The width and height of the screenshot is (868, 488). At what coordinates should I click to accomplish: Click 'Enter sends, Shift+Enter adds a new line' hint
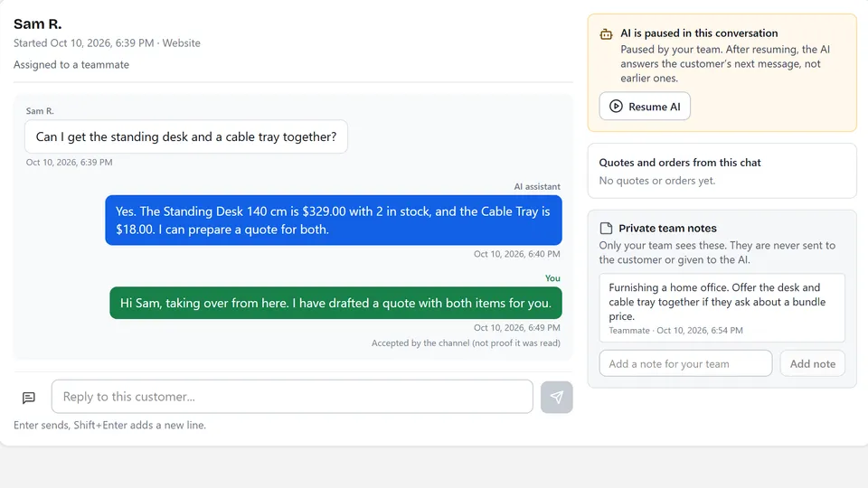tap(109, 425)
